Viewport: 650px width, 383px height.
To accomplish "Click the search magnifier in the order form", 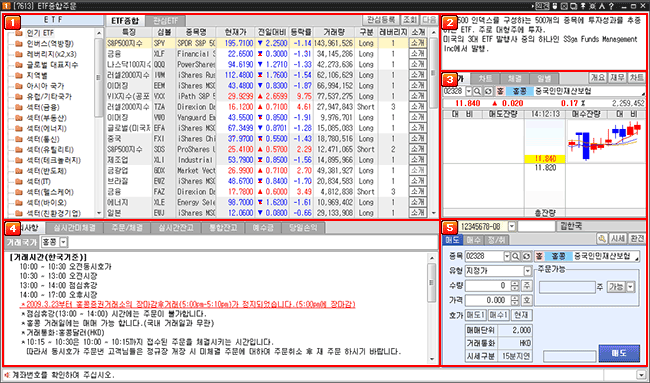I will click(516, 256).
